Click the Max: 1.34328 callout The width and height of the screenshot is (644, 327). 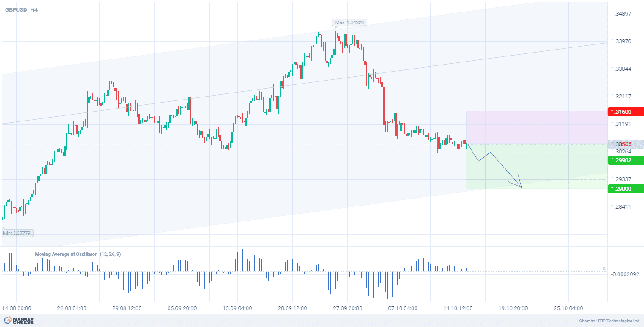[x=350, y=22]
